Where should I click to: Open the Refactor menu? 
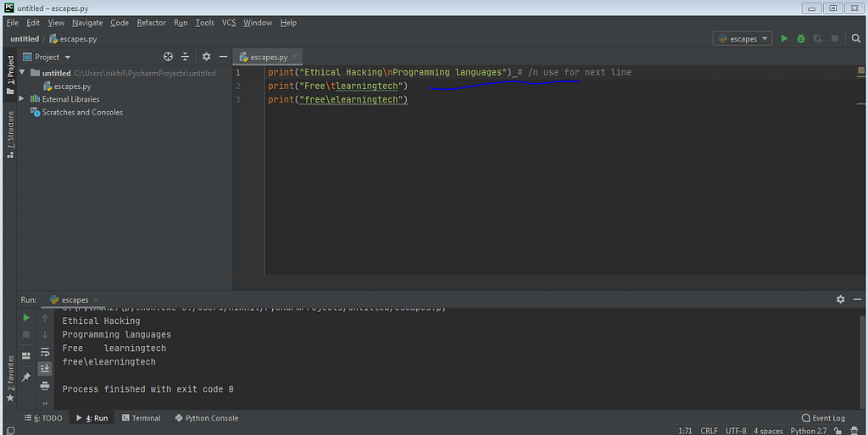pos(151,23)
